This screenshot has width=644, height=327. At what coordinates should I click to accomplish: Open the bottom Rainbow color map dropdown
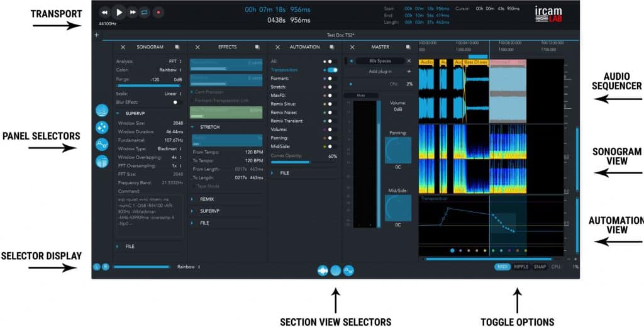[x=189, y=267]
